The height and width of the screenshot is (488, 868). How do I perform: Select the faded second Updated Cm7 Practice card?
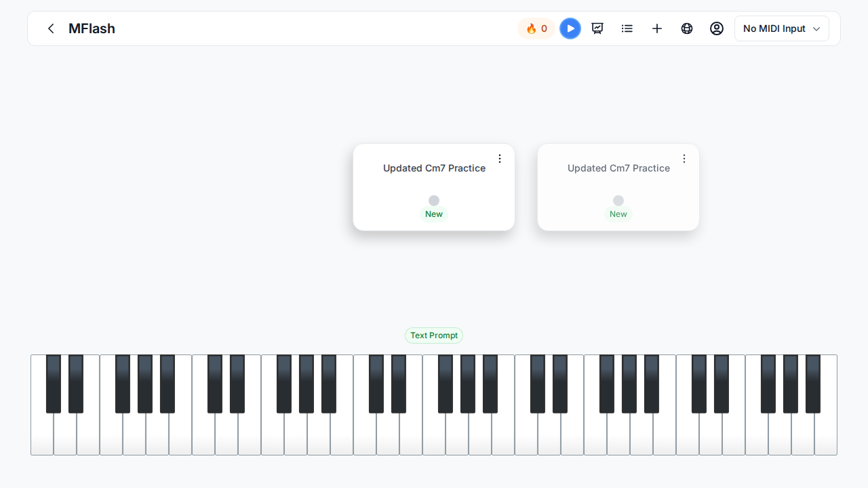tap(618, 187)
